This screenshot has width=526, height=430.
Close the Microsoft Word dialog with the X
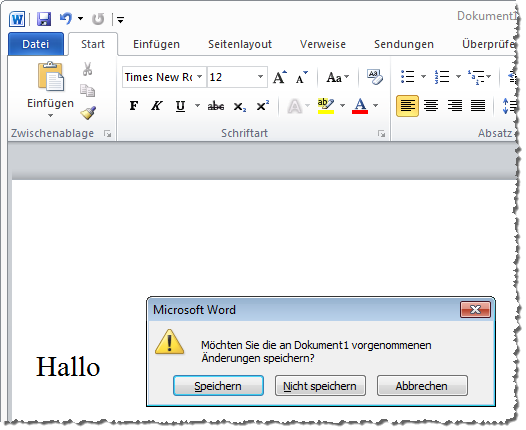click(x=475, y=309)
